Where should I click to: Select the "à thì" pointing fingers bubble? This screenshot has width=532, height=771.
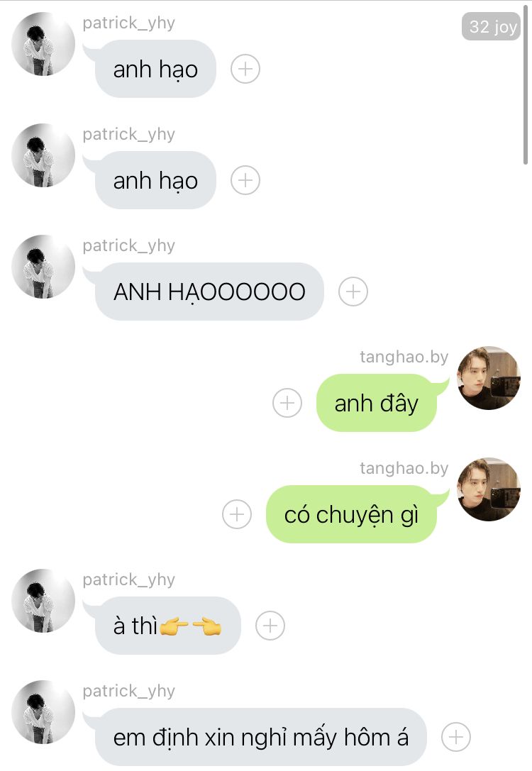pyautogui.click(x=167, y=626)
